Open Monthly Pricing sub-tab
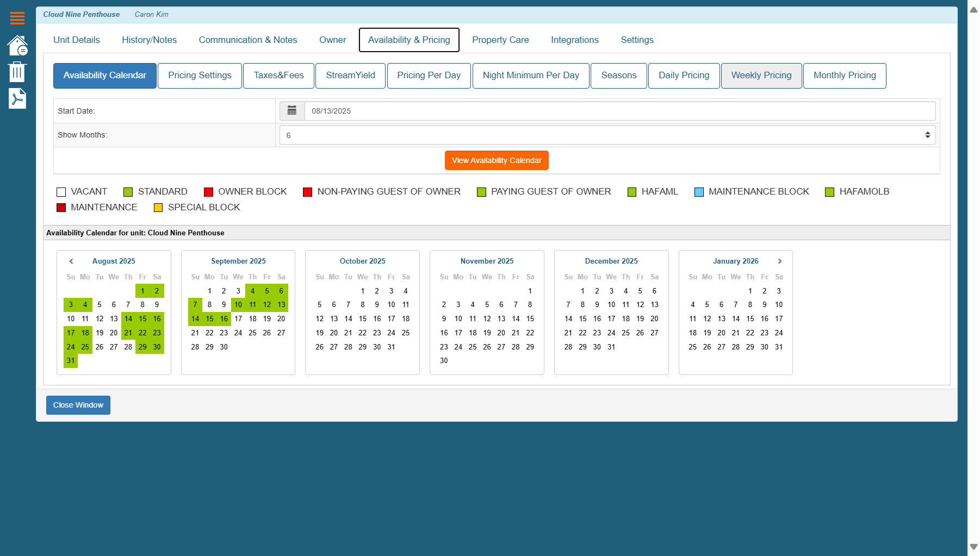 pos(845,76)
